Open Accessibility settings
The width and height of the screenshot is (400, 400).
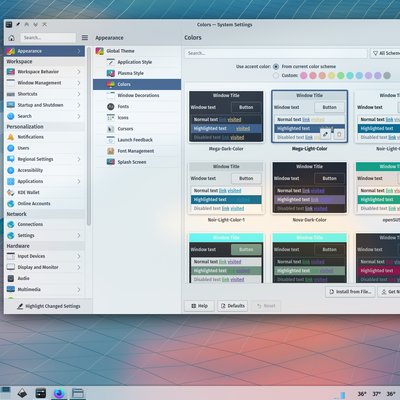(x=44, y=170)
